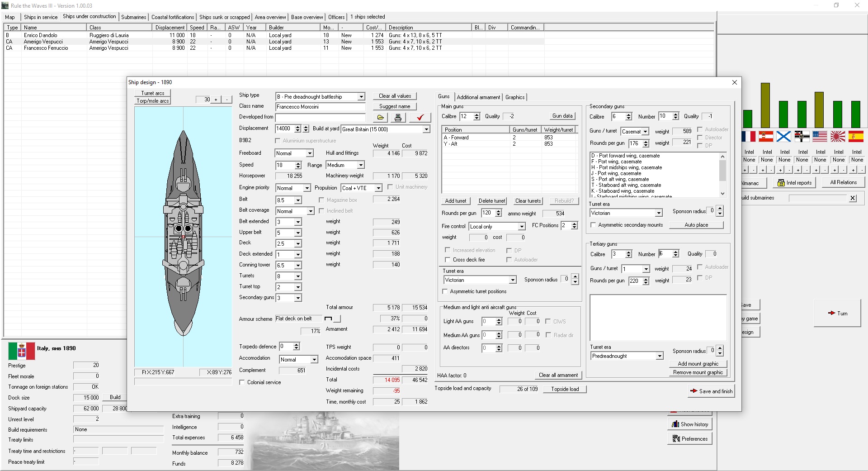
Task: Click the Spanish flag icon
Action: 856,136
